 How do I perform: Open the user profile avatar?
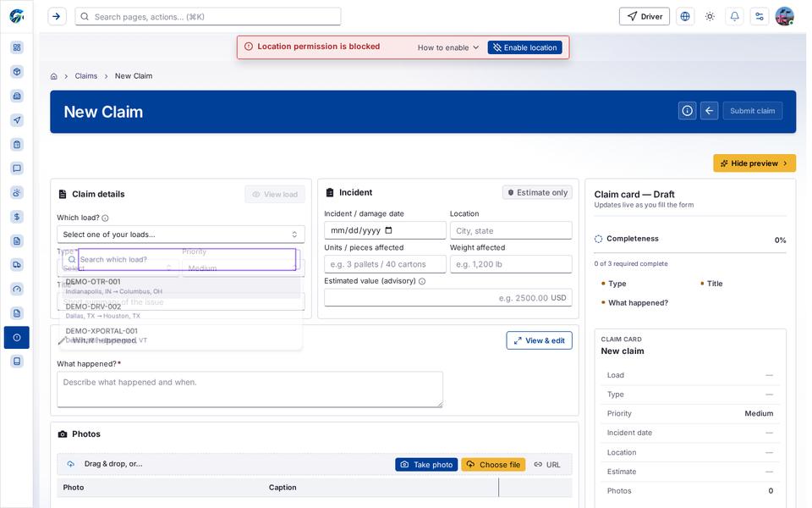point(785,17)
